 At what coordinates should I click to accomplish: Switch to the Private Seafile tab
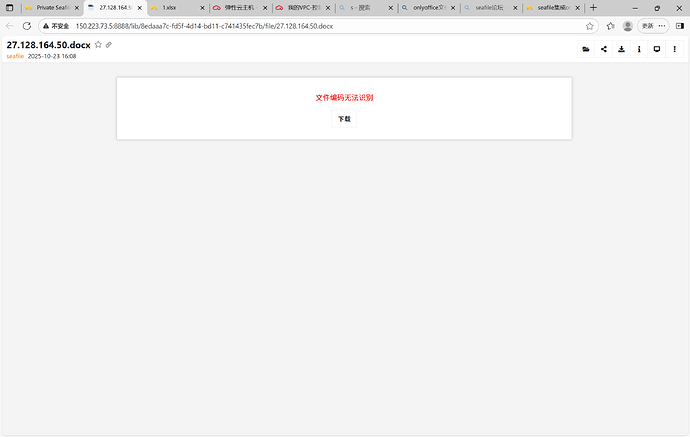tap(50, 7)
